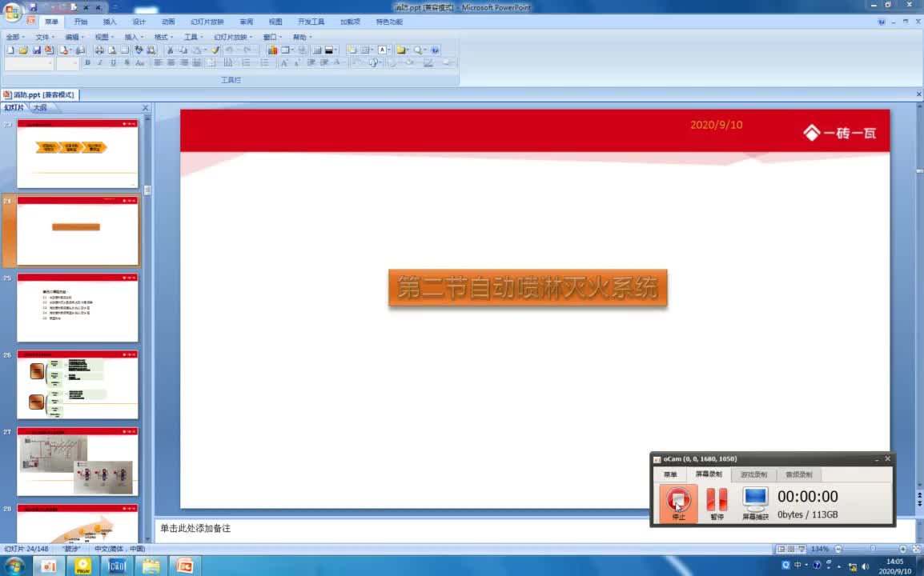The height and width of the screenshot is (576, 924).
Task: Toggle Underline formatting
Action: pyautogui.click(x=113, y=62)
